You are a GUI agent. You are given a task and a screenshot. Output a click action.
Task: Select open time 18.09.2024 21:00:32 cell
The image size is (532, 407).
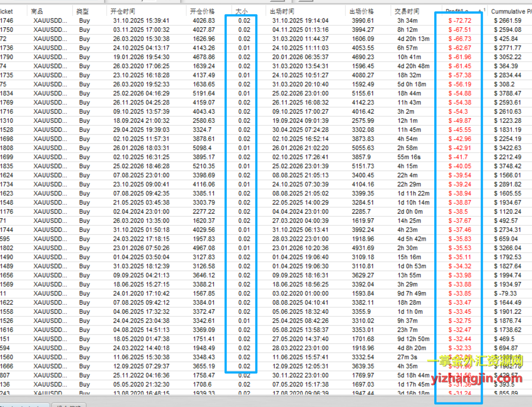tap(141, 121)
